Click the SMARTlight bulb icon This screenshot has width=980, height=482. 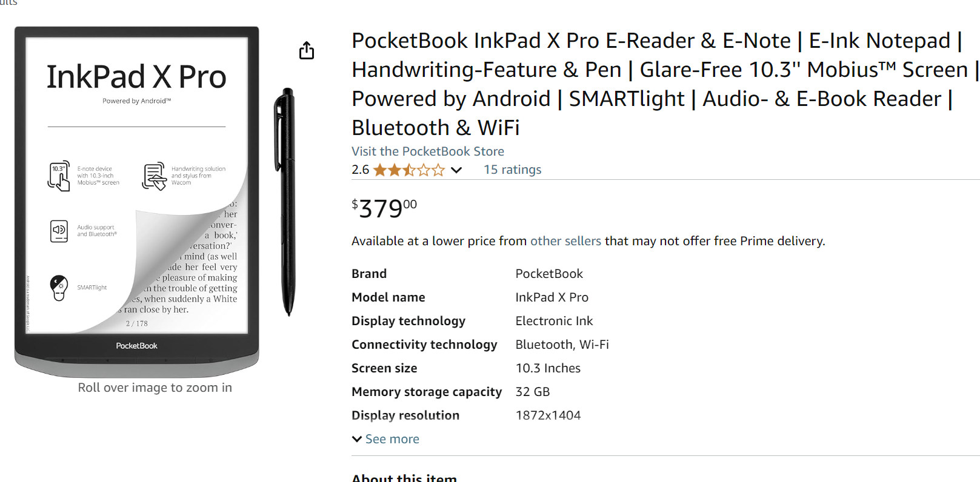click(x=59, y=288)
